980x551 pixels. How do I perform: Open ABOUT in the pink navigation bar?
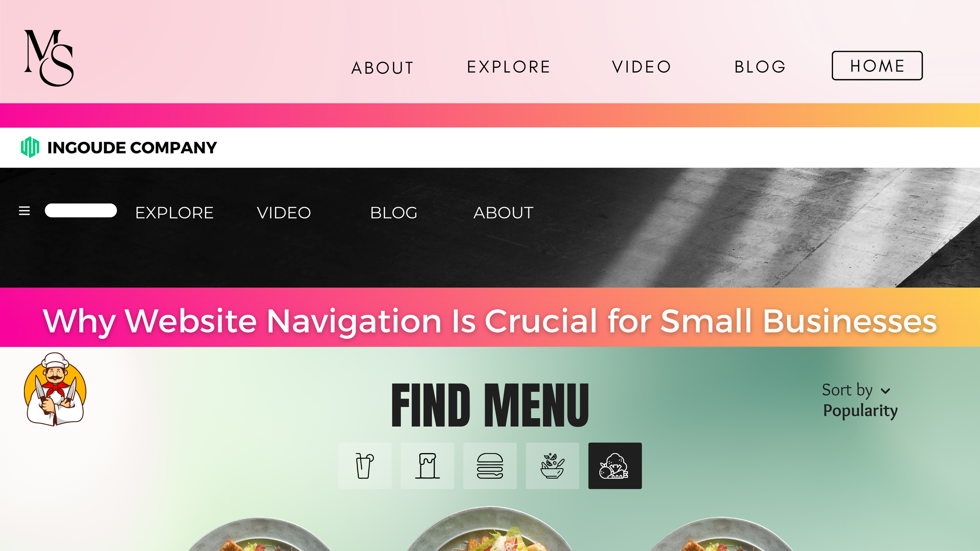[382, 68]
